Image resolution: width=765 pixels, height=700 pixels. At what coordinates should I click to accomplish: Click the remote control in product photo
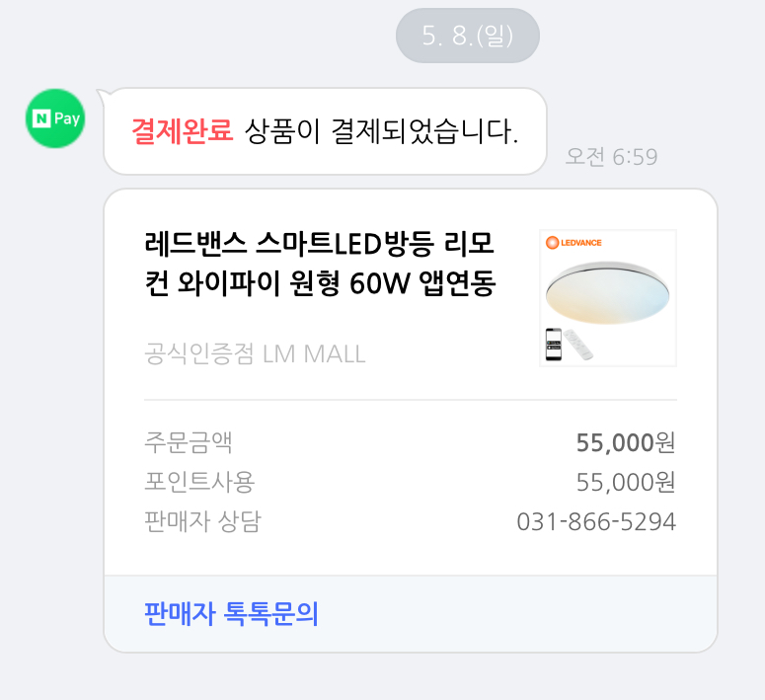(x=581, y=347)
